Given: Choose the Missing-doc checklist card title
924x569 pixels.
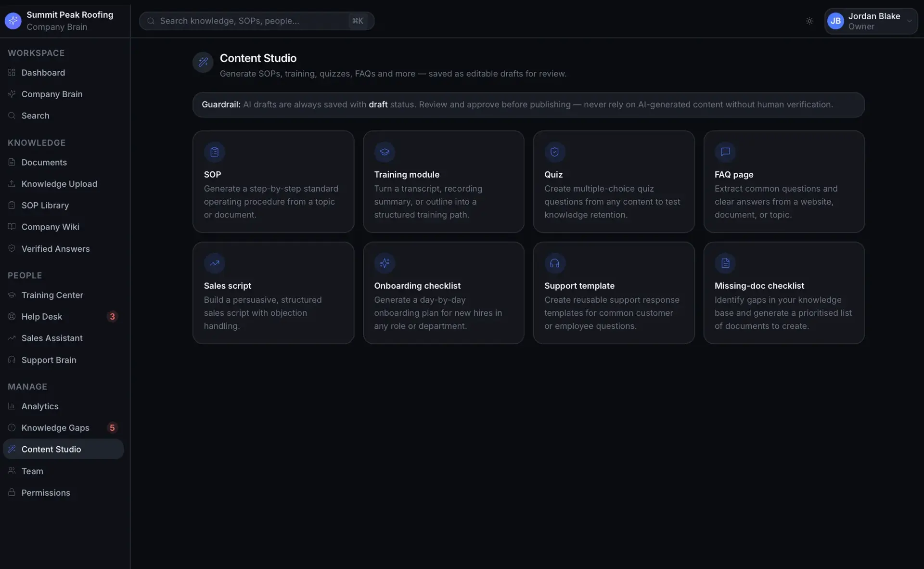Looking at the screenshot, I should [759, 285].
